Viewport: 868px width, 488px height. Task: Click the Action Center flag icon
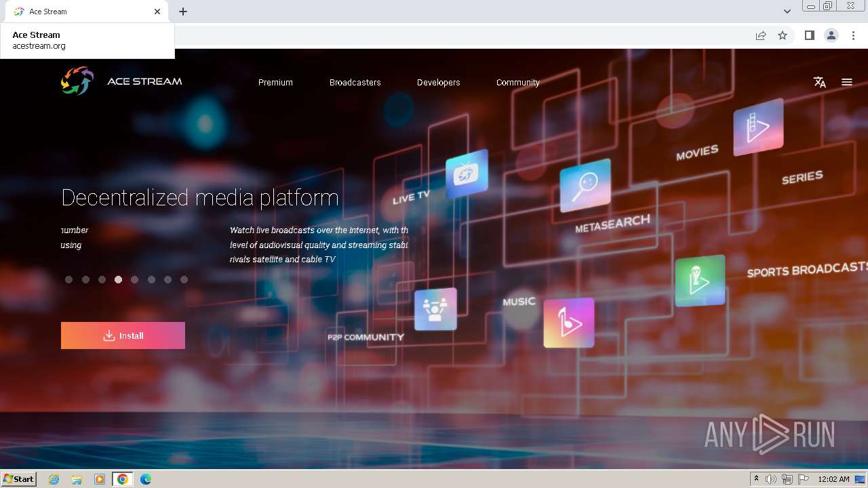click(x=804, y=479)
